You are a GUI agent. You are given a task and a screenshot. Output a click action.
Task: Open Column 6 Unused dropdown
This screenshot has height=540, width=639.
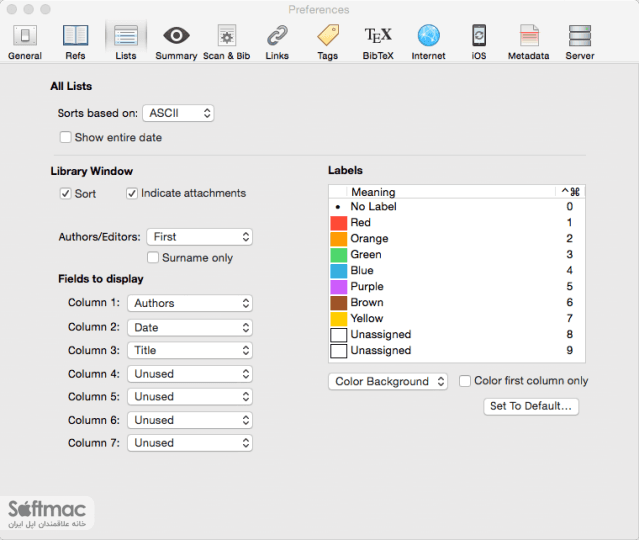[190, 420]
